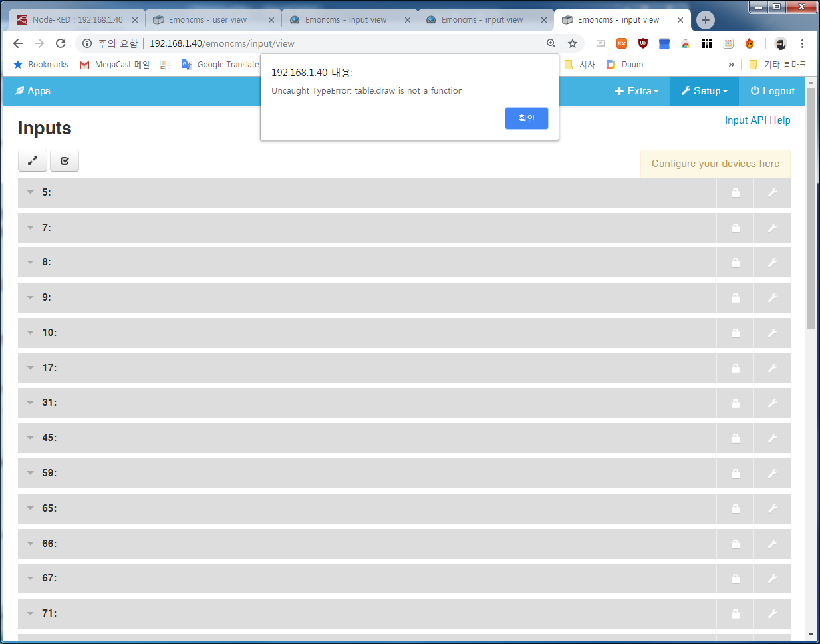
Task: Click the wrench icon for input 5
Action: [x=772, y=193]
